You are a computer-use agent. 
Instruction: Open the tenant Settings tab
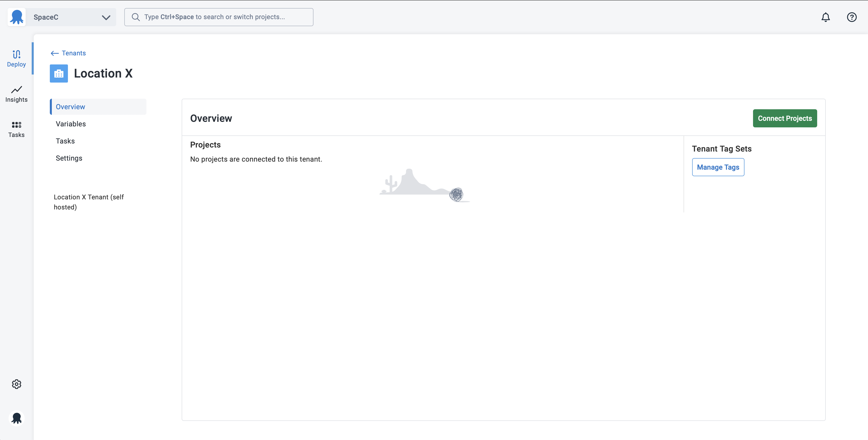69,158
